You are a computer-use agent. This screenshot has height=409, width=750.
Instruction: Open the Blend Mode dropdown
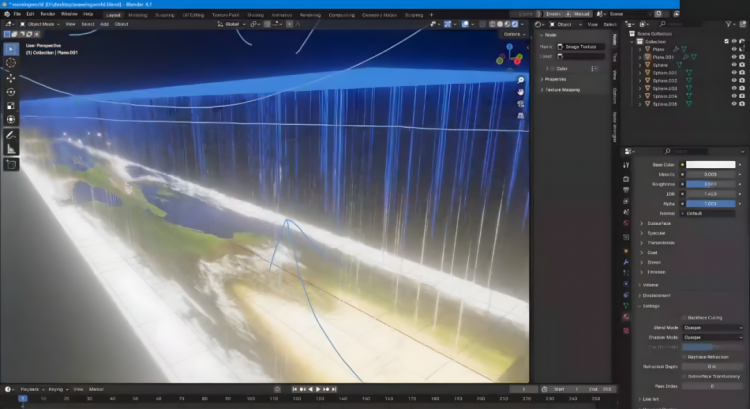click(x=712, y=328)
